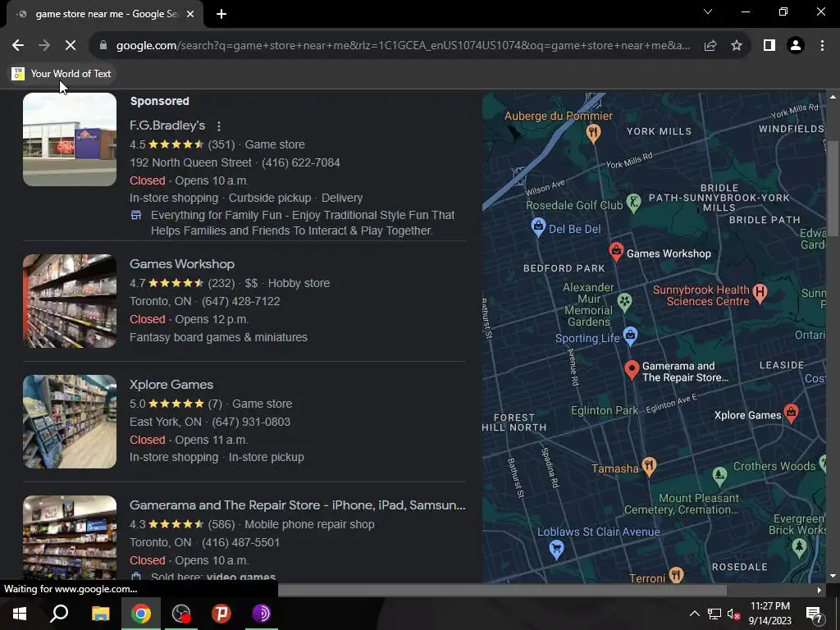Open the Windows Start menu
This screenshot has height=630, width=840.
point(20,614)
